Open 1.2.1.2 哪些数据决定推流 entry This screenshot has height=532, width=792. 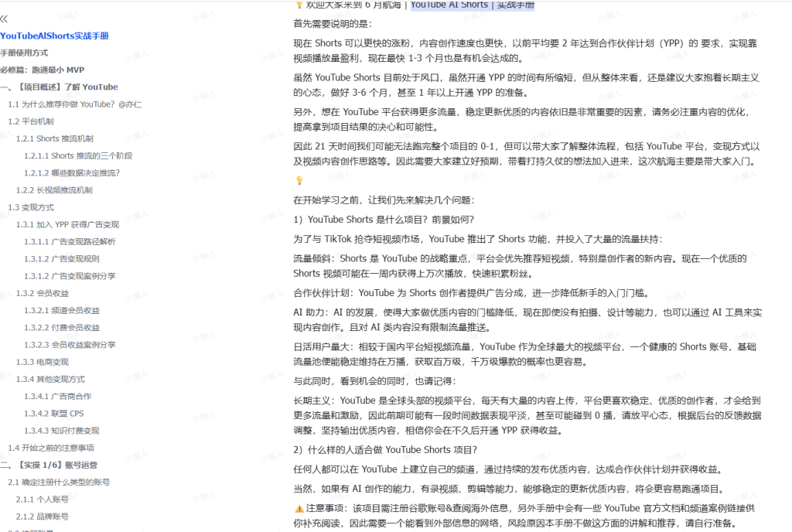point(72,173)
